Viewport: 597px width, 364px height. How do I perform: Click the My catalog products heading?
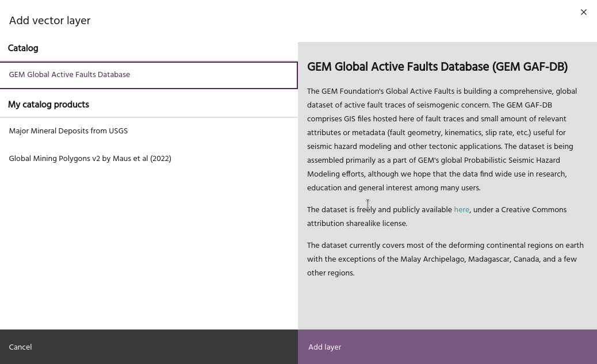click(x=48, y=105)
